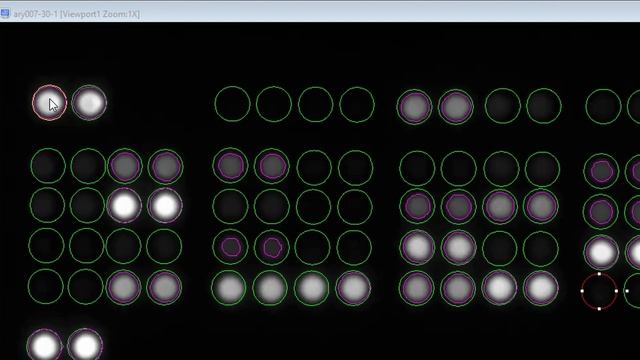The height and width of the screenshot is (360, 640).
Task: Click the white handle on red circle's right edge
Action: [x=616, y=291]
